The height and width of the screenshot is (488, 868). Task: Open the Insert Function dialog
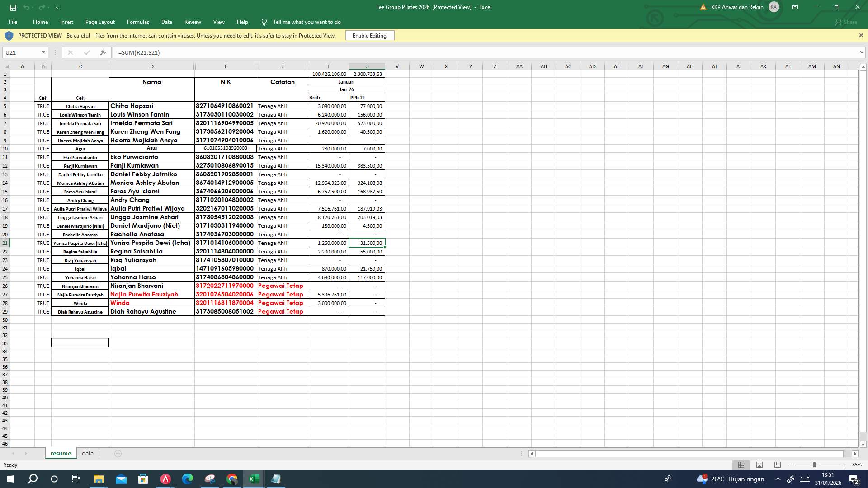tap(103, 52)
